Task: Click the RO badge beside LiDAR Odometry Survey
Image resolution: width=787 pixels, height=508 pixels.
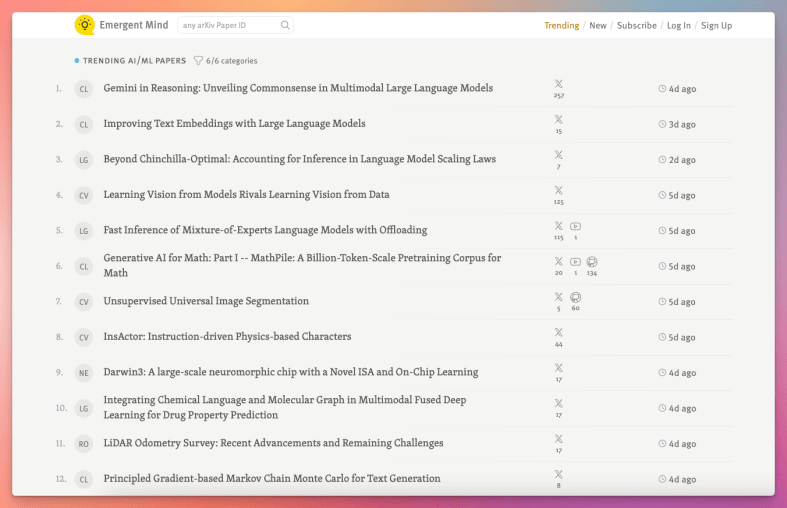Action: tap(84, 444)
